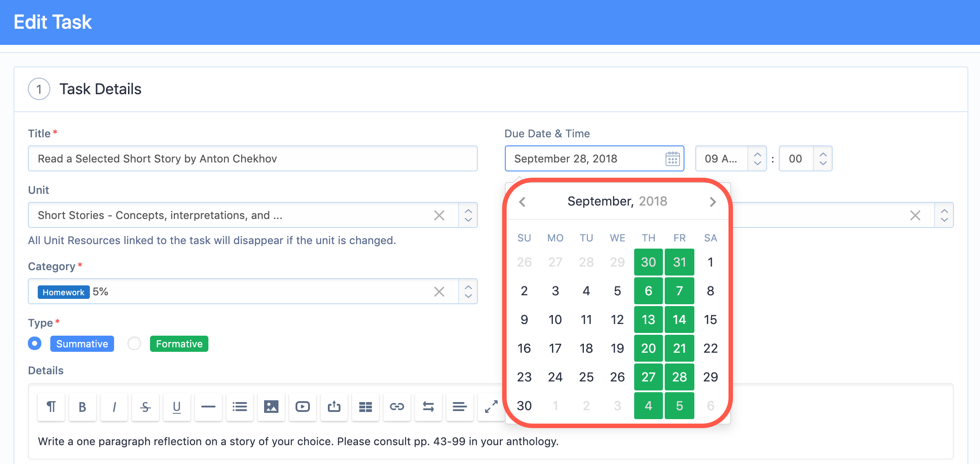
Task: Select the Summative type radio button
Action: tap(35, 343)
